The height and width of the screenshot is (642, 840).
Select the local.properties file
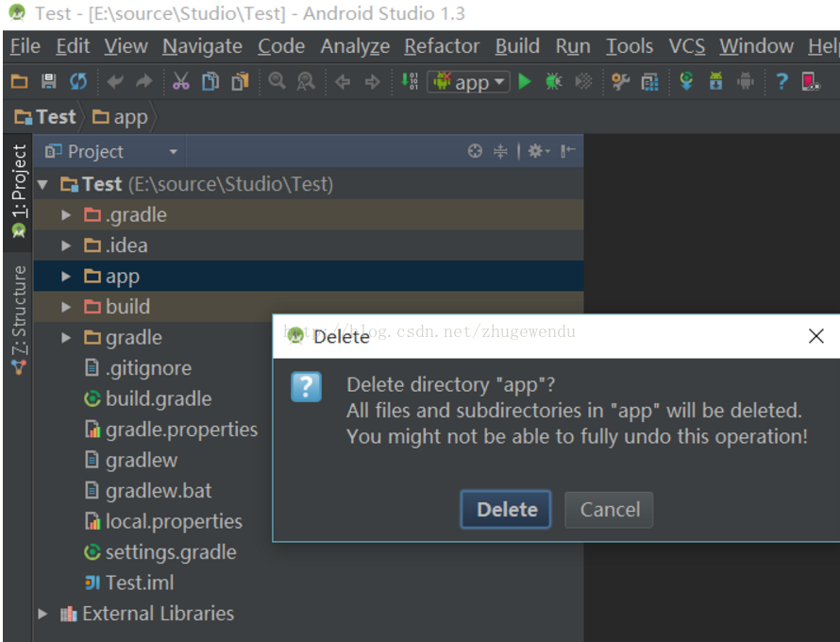(163, 521)
